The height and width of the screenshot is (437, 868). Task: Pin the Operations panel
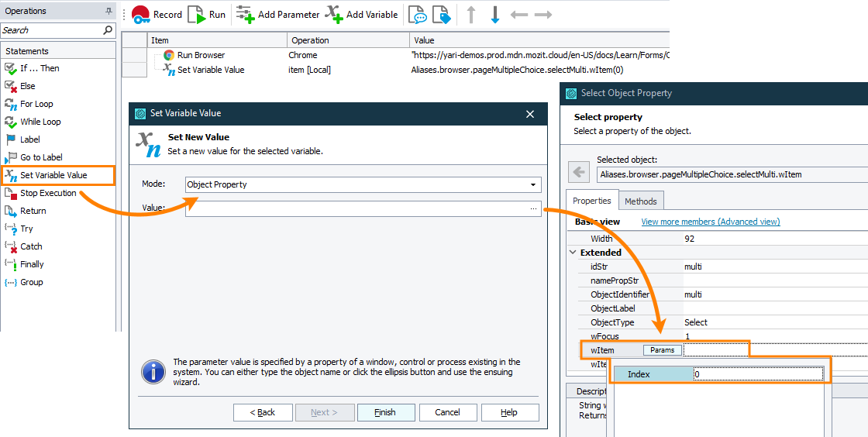point(108,11)
